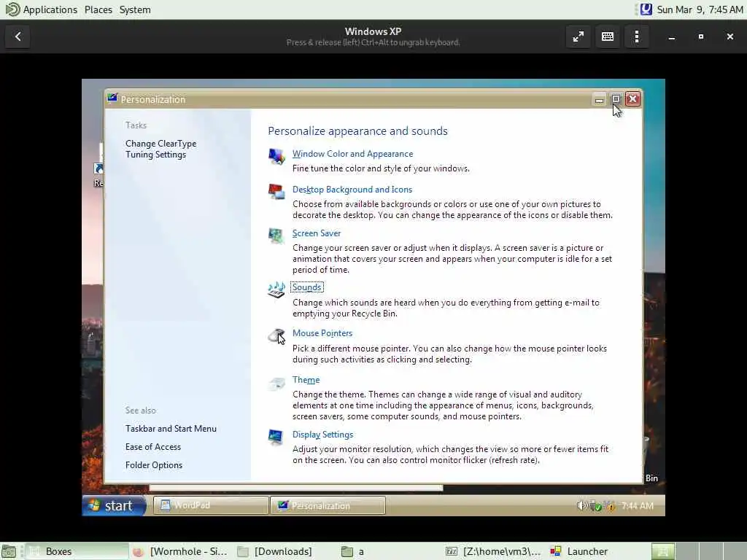Open Window Color and Appearance link

(x=352, y=154)
